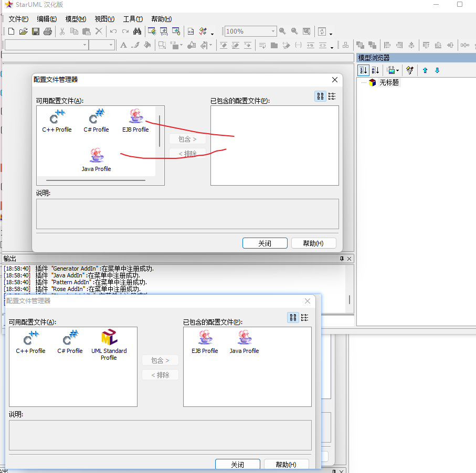Toggle the output panel pin
Image resolution: width=476 pixels, height=473 pixels.
(342, 259)
